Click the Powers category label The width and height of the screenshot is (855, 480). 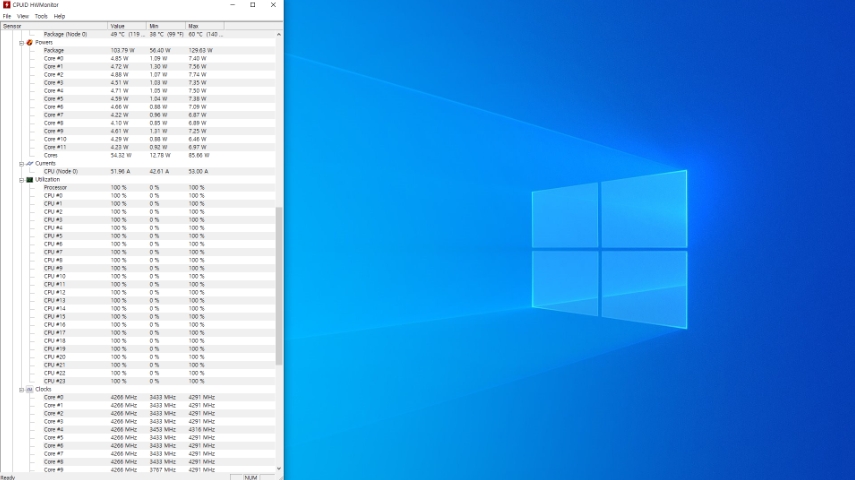coord(44,43)
